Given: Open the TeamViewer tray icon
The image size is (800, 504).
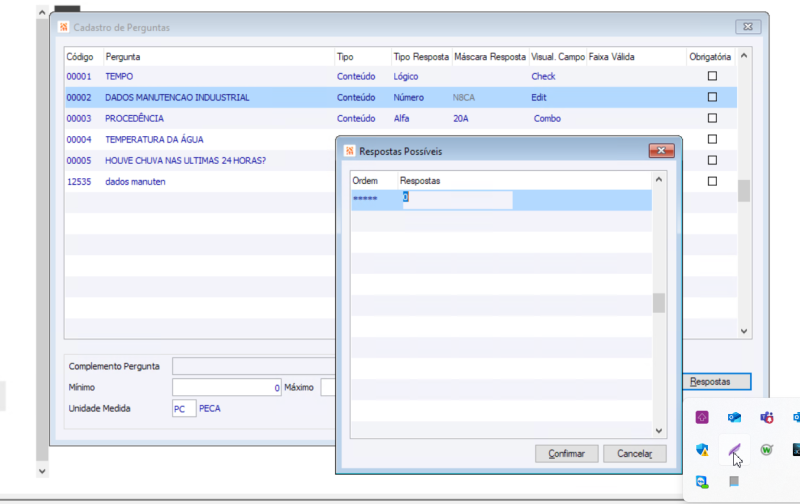Looking at the screenshot, I should coord(702,482).
